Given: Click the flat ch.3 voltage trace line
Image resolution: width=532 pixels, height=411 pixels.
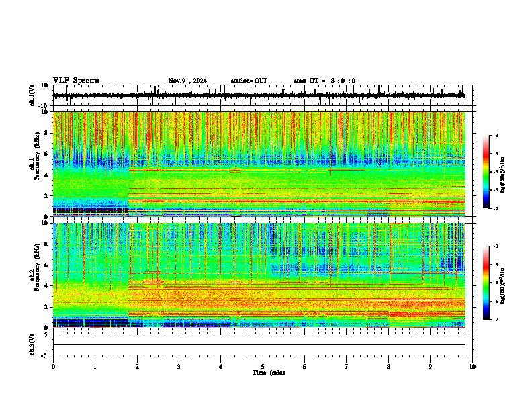Looking at the screenshot, I should tap(259, 345).
